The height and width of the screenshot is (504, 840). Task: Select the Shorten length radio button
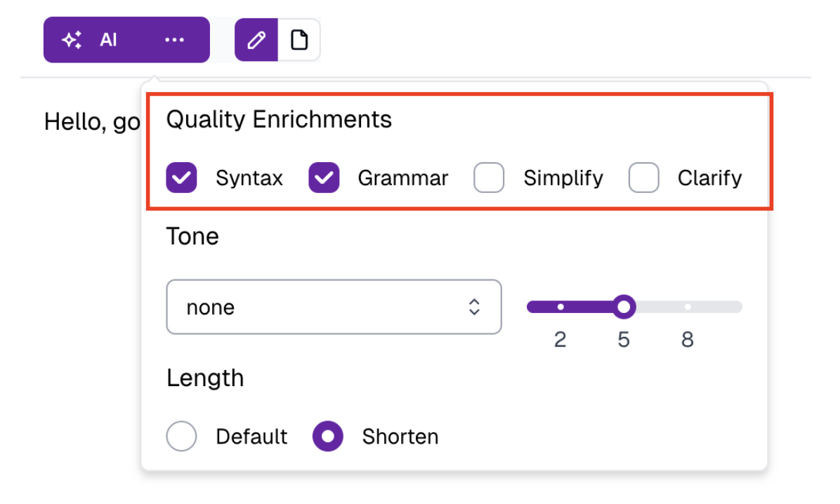pos(327,437)
